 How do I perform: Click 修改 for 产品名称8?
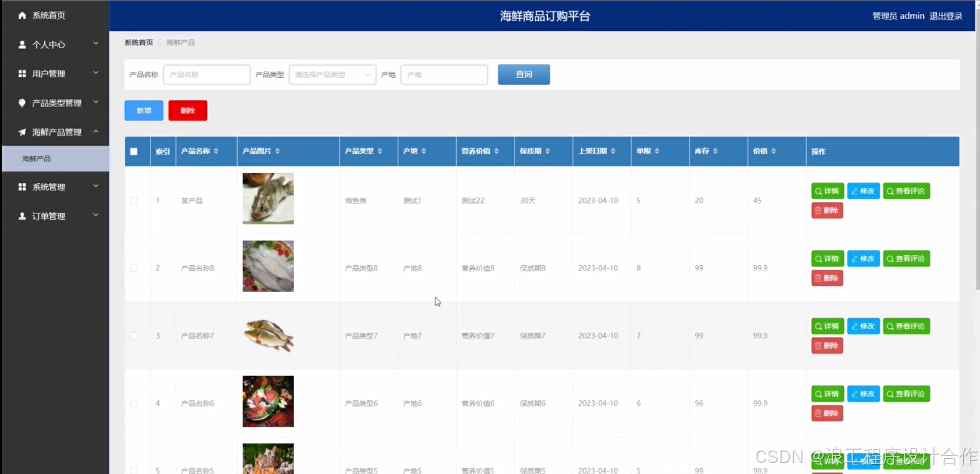(863, 259)
